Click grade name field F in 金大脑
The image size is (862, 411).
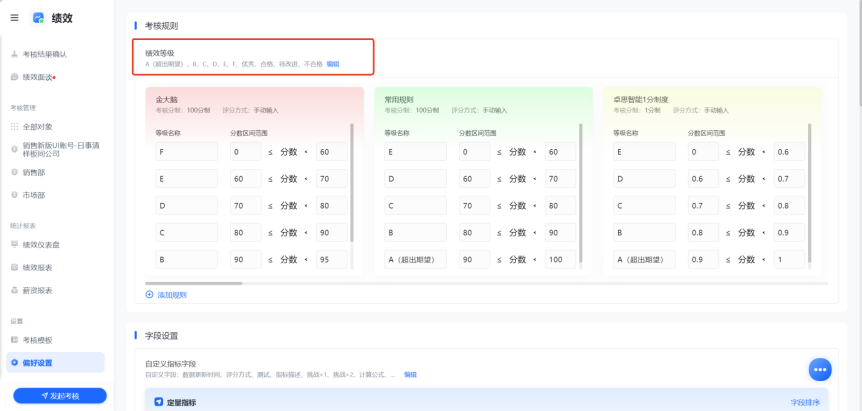pyautogui.click(x=187, y=152)
